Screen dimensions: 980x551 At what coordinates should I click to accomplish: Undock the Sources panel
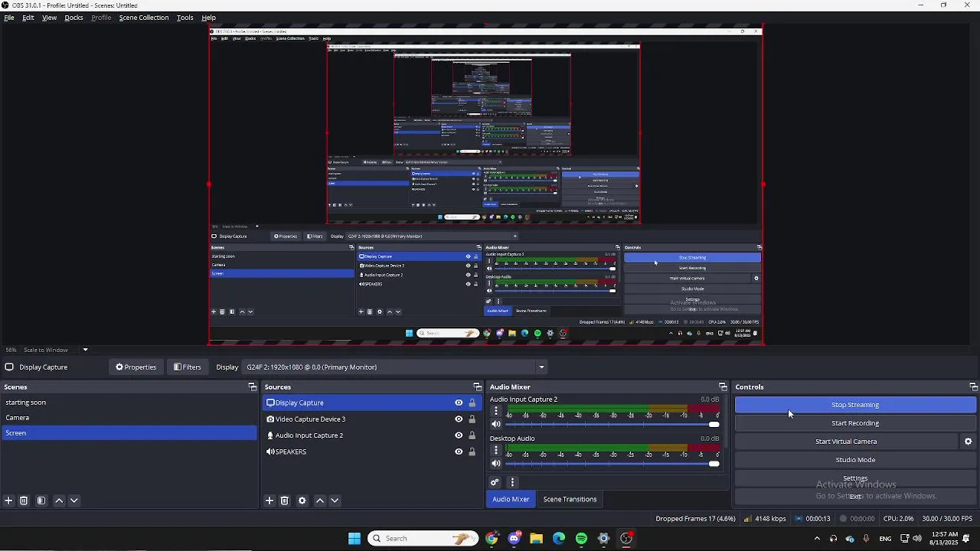pos(477,387)
